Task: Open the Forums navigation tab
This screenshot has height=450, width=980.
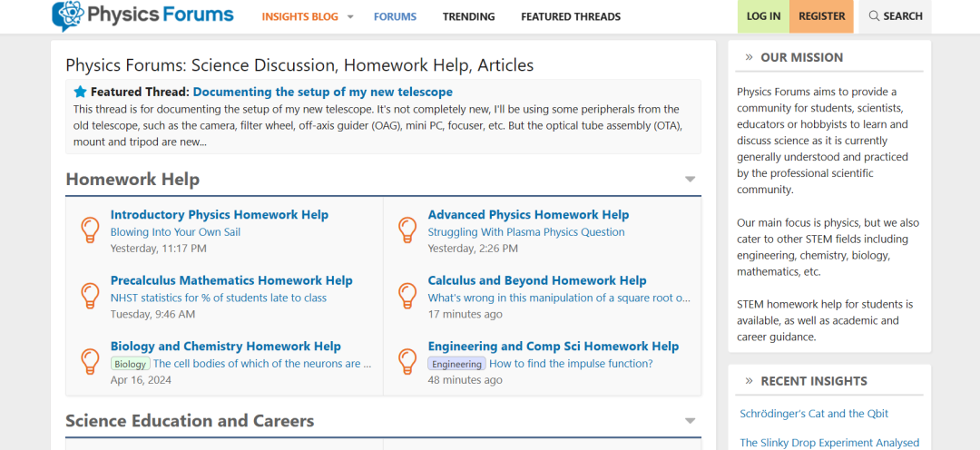Action: coord(395,17)
